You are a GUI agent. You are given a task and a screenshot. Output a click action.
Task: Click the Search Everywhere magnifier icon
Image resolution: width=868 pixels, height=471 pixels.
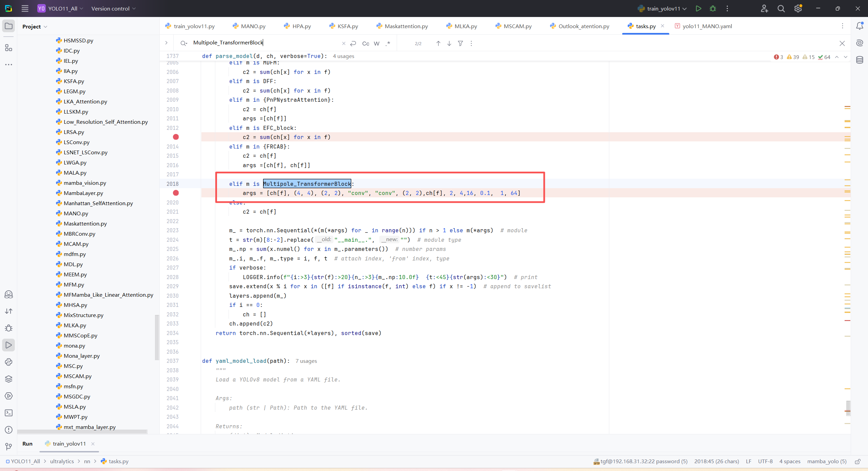[781, 8]
